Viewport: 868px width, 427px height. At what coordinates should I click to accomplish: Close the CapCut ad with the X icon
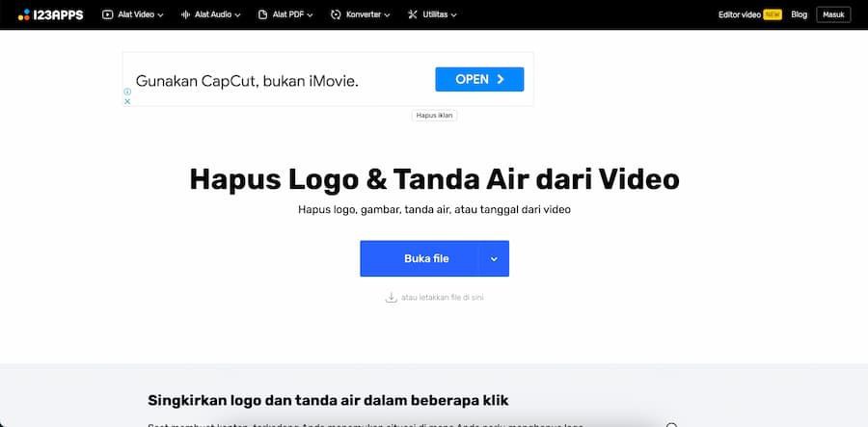(x=127, y=101)
